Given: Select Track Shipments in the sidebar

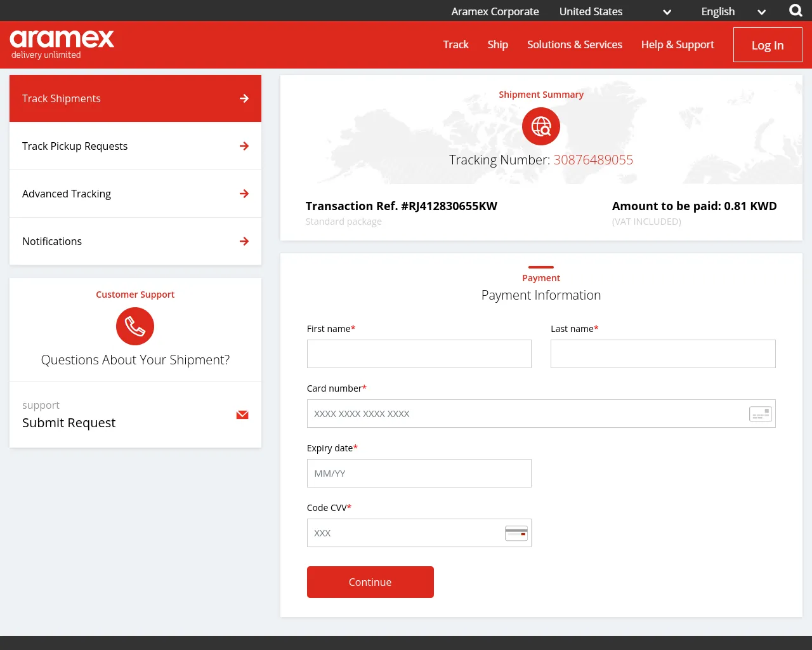Looking at the screenshot, I should click(x=135, y=98).
